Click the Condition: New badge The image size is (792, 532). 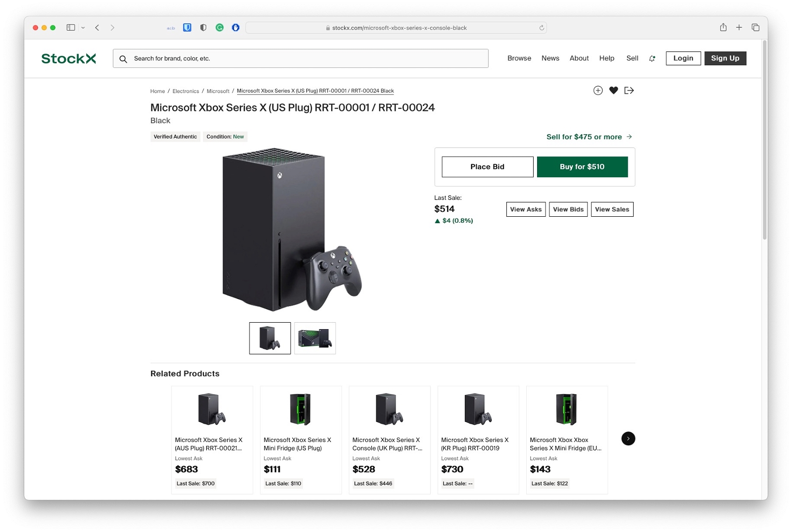click(225, 137)
